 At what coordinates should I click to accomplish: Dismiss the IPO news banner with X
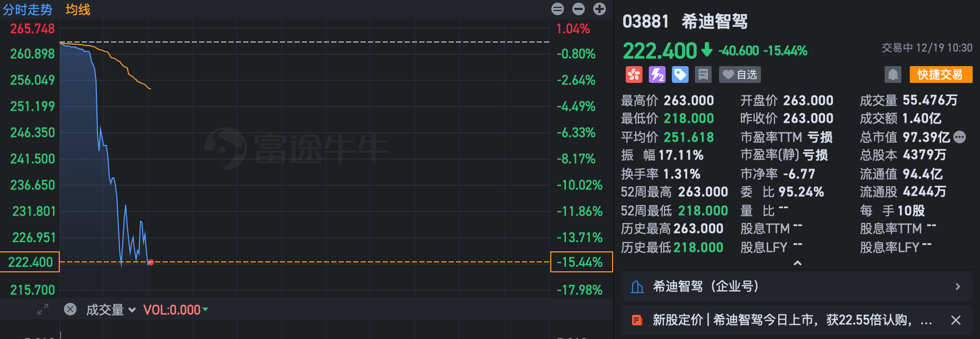pos(957,320)
